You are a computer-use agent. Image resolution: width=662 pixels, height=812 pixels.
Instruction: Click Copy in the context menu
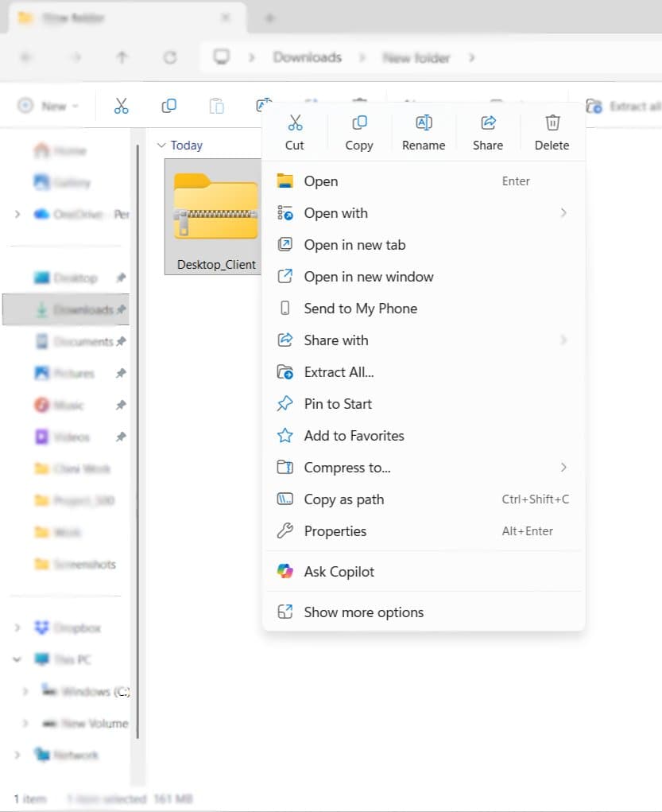coord(358,133)
